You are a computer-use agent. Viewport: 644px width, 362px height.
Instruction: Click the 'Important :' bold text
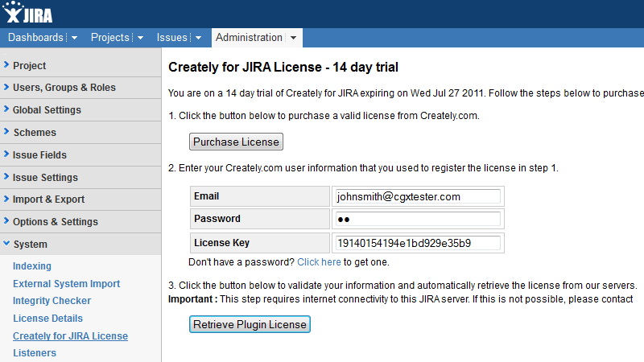192,299
